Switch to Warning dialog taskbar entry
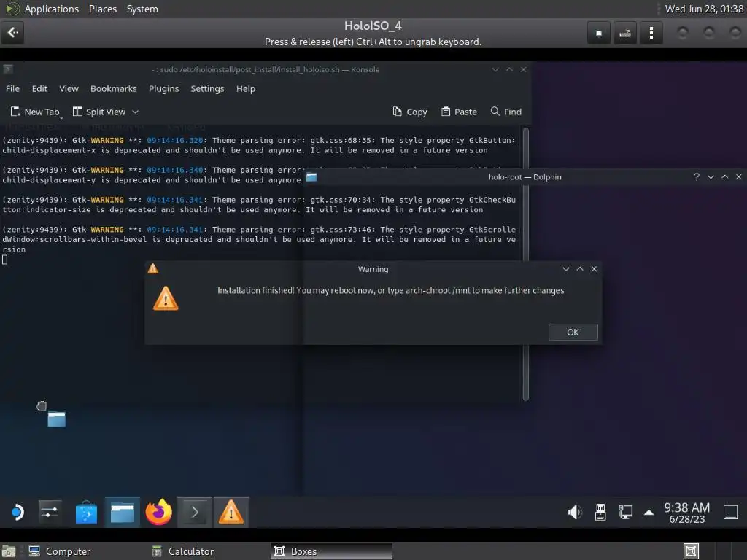The height and width of the screenshot is (560, 747). tap(231, 513)
